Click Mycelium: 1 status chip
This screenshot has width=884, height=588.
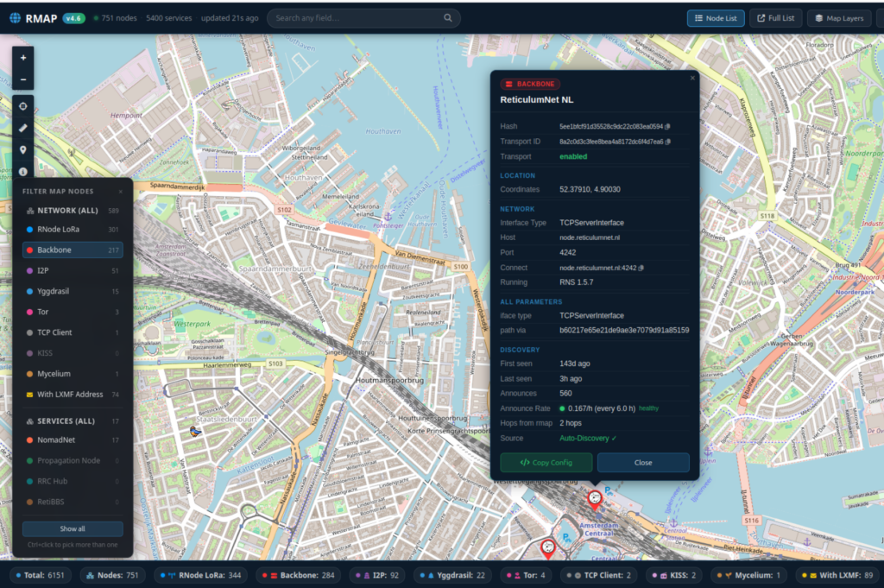pyautogui.click(x=748, y=576)
